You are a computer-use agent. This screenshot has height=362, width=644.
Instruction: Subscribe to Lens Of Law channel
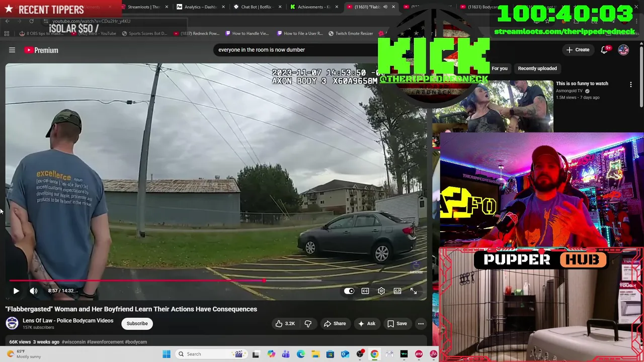[137, 323]
